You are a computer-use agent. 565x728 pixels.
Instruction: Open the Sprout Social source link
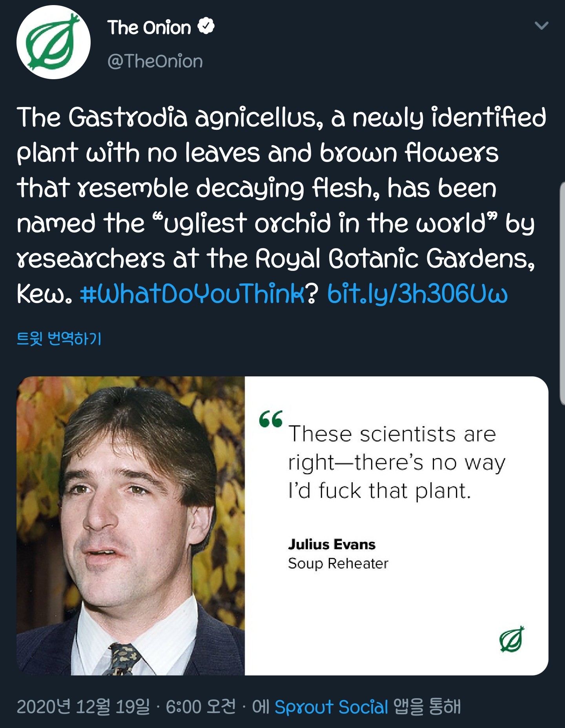coord(331,707)
